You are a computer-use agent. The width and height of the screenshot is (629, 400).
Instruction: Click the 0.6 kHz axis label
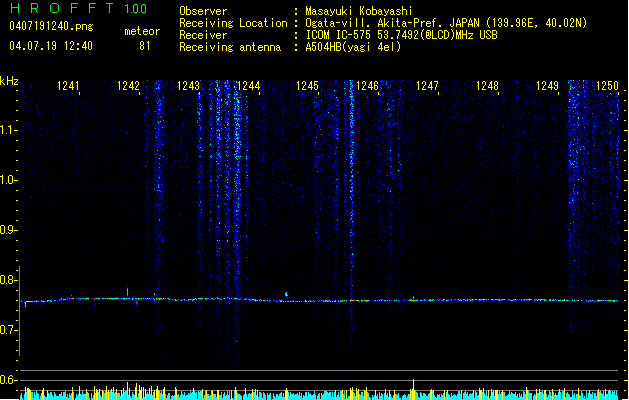click(x=8, y=380)
